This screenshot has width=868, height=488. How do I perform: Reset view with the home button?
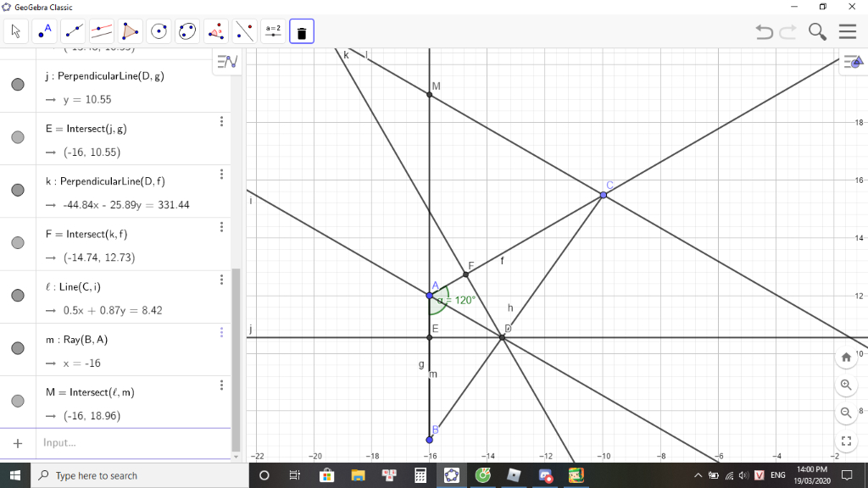(x=846, y=358)
